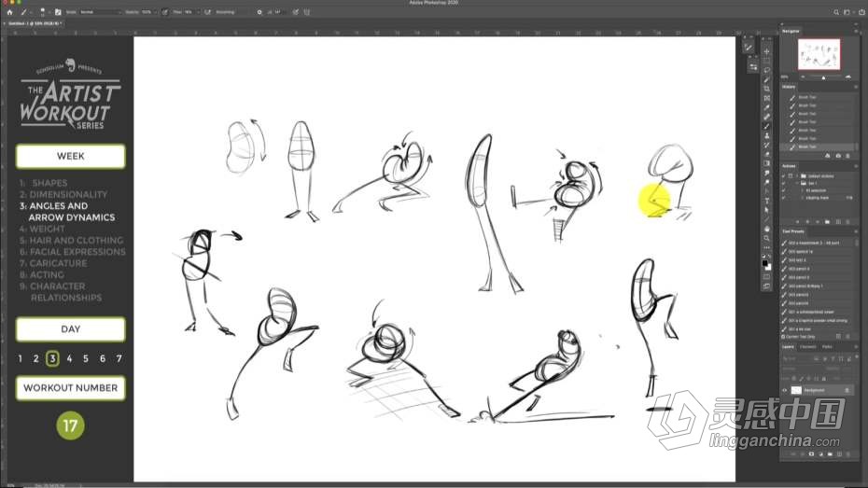Select the Path Selection arrow tool
The width and height of the screenshot is (868, 488).
coord(766,210)
